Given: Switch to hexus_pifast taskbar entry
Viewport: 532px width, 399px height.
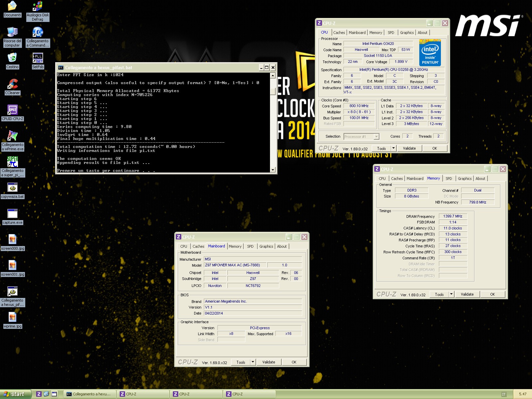Looking at the screenshot, I should tap(89, 394).
